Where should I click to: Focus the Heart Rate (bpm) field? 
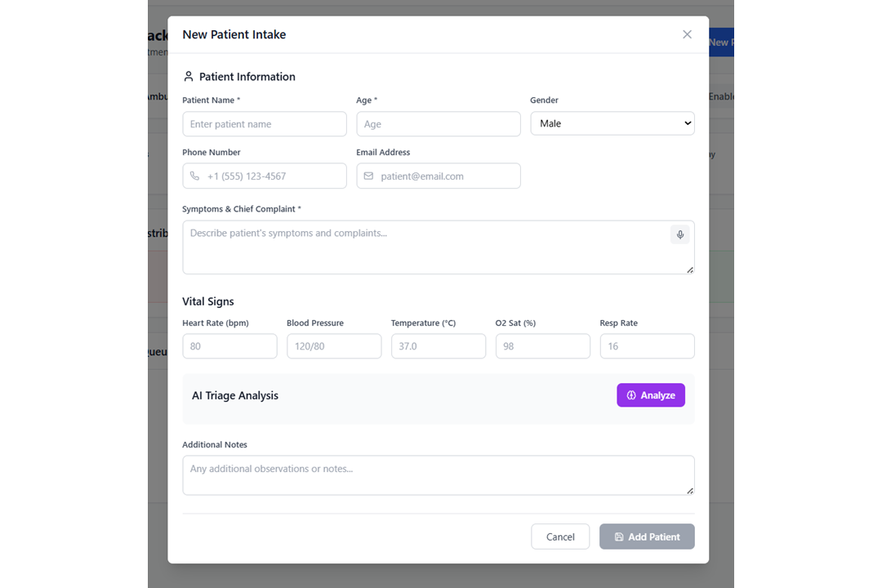coord(229,346)
